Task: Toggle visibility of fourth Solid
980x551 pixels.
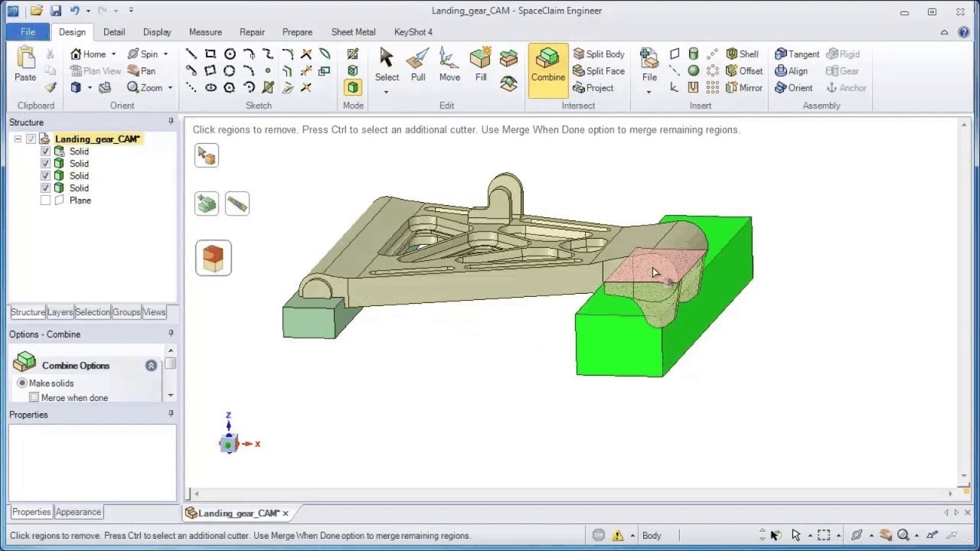Action: [x=45, y=188]
